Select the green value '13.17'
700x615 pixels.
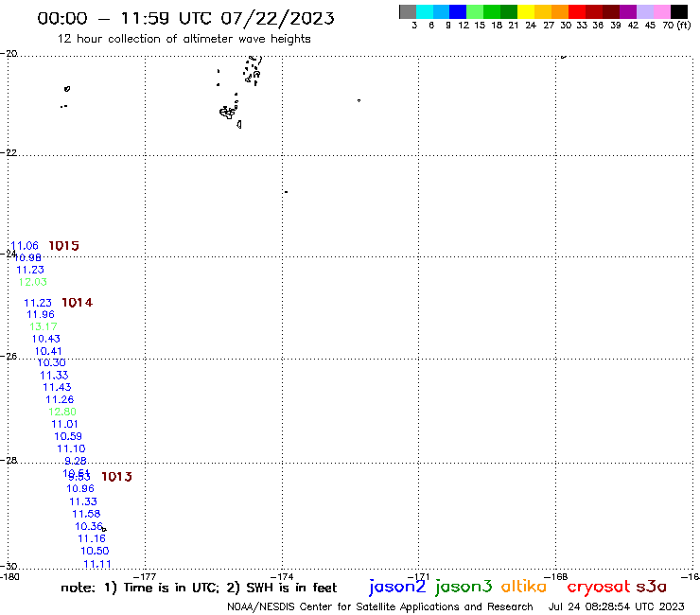pyautogui.click(x=44, y=326)
